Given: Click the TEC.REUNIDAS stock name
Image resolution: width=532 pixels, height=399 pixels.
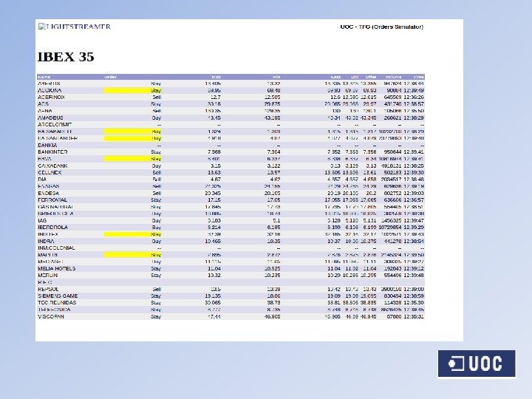Looking at the screenshot, I should [x=57, y=303].
